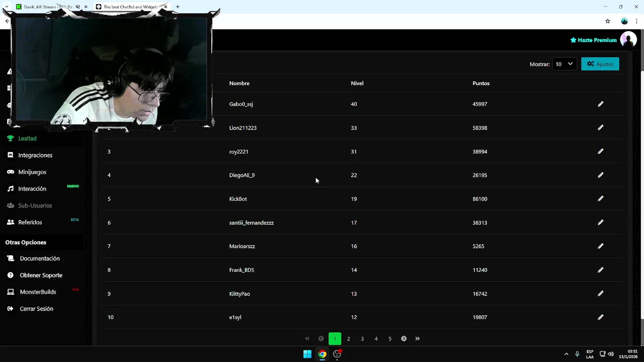
Task: Click the username santiii_fernandezzz
Action: (x=252, y=223)
